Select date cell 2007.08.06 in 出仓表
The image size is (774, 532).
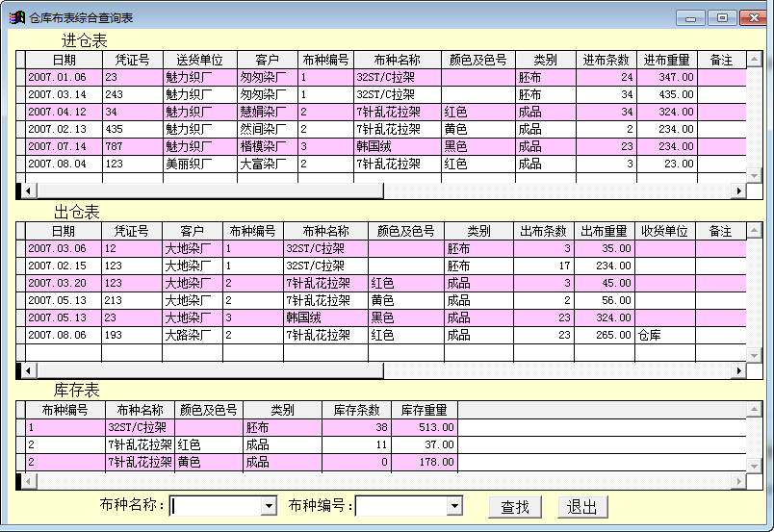click(x=64, y=335)
